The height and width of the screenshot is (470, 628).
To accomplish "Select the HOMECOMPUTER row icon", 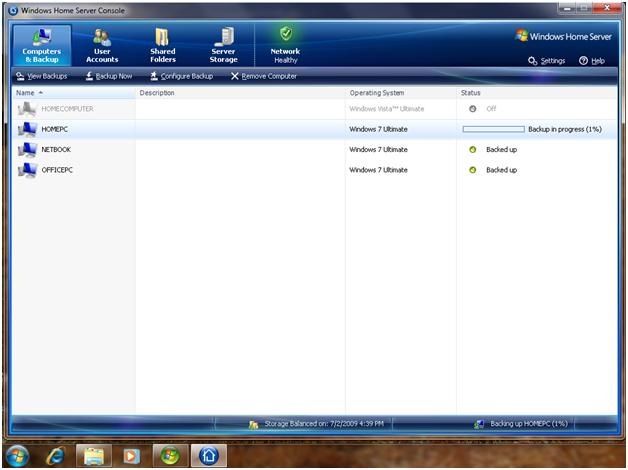I will click(27, 109).
